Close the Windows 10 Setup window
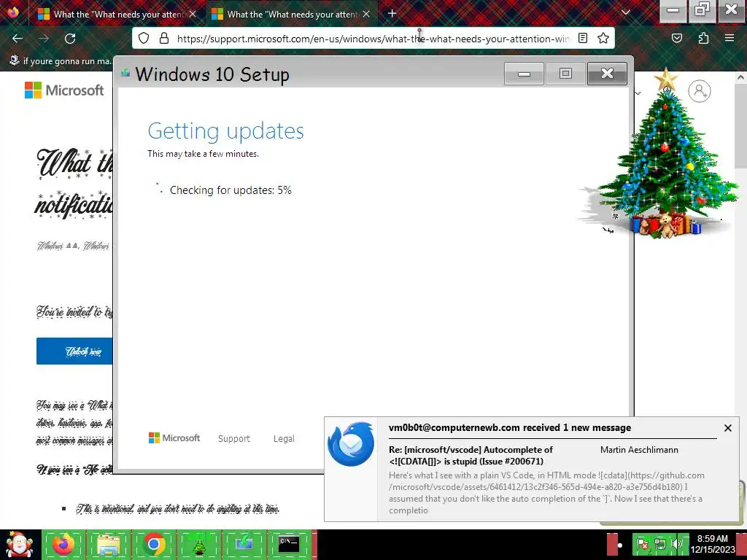The image size is (747, 560). pyautogui.click(x=607, y=74)
